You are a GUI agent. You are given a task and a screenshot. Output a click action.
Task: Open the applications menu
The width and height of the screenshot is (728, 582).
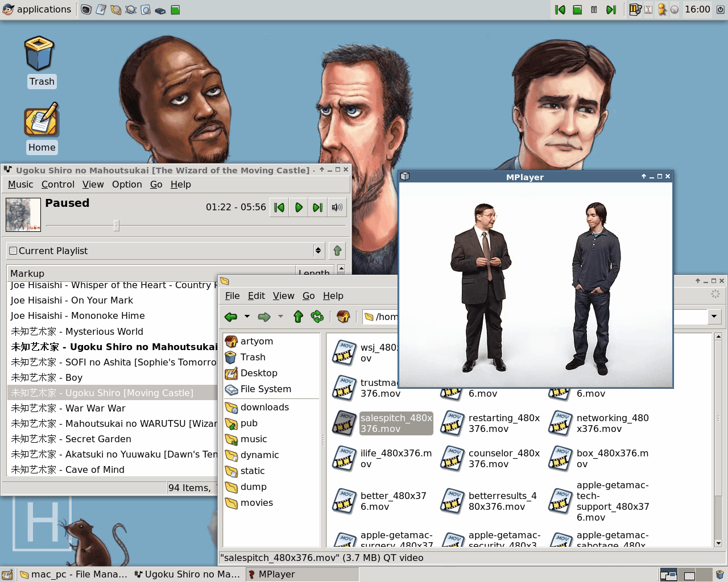pyautogui.click(x=38, y=9)
